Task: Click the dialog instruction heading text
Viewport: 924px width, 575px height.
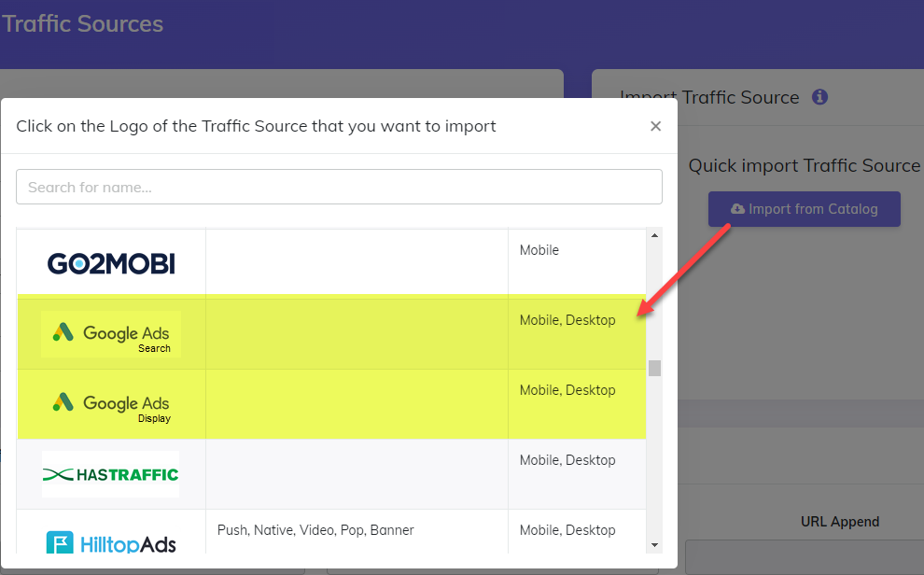Action: pos(256,126)
